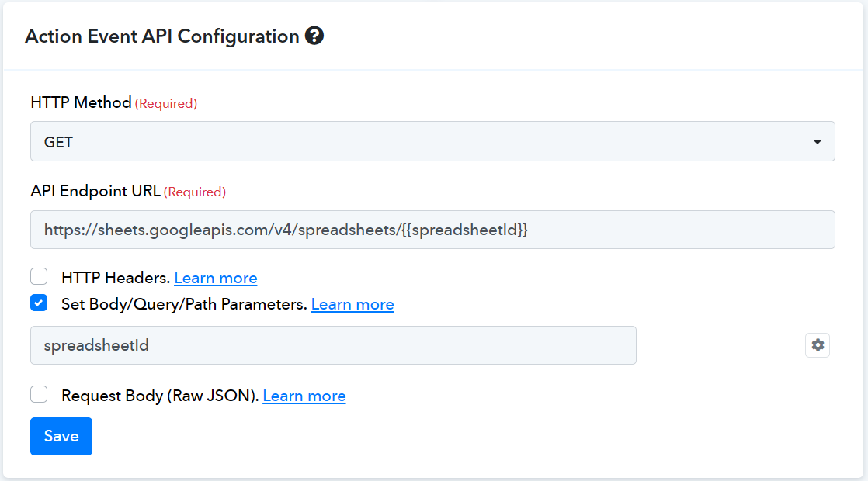Image resolution: width=868 pixels, height=481 pixels.
Task: Click the Action Event API Configuration heading
Action: [x=162, y=36]
